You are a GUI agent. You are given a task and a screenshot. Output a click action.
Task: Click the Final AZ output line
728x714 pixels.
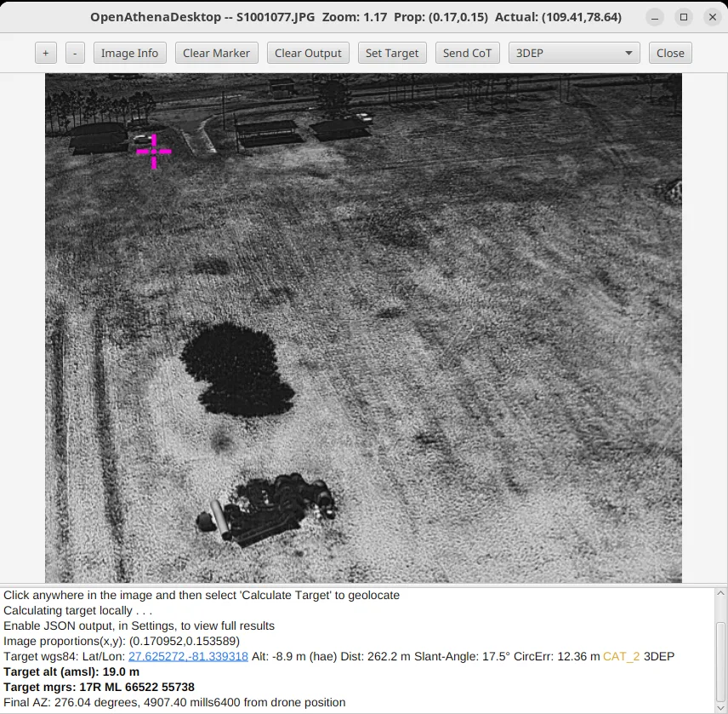[174, 702]
